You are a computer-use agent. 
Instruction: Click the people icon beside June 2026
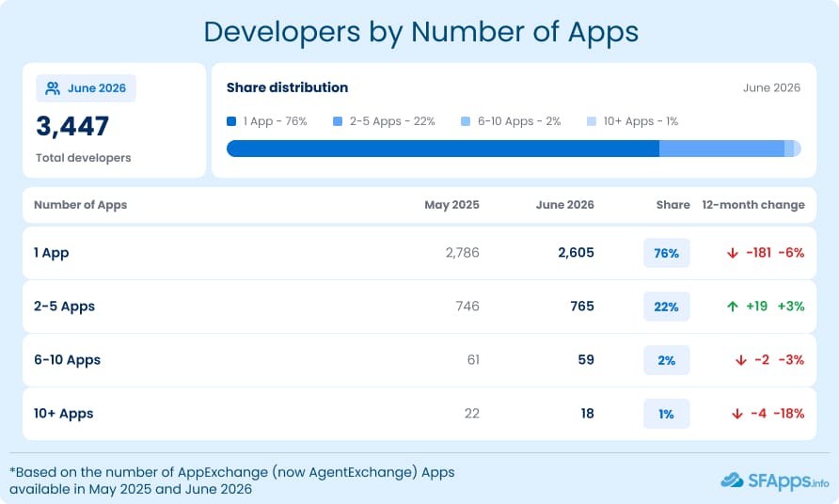53,88
